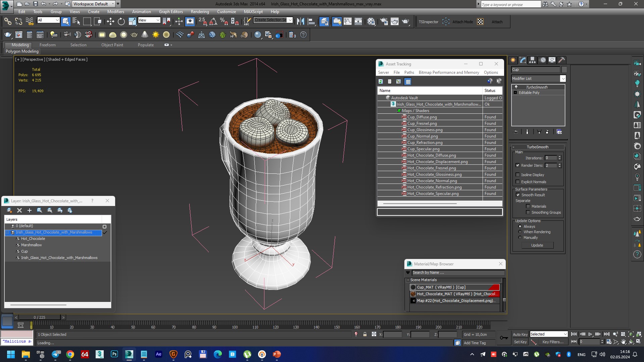
Task: Switch to the Freeform ribbon tab
Action: [x=48, y=45]
